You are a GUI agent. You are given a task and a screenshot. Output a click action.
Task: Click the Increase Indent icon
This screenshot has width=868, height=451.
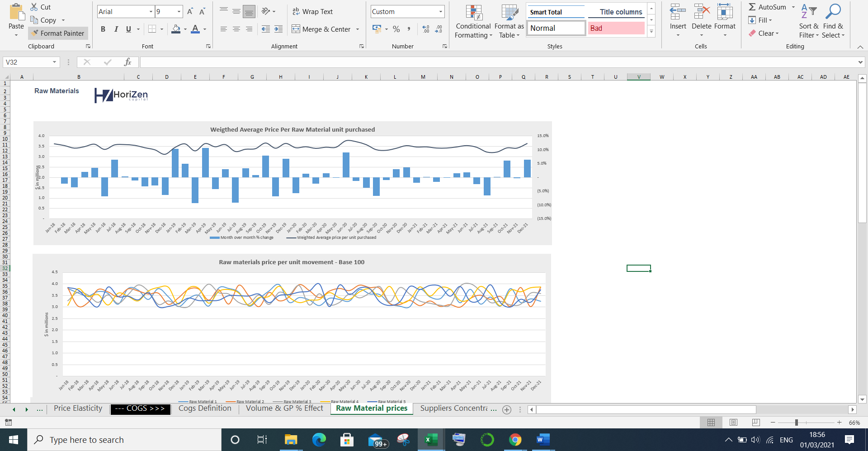(278, 29)
